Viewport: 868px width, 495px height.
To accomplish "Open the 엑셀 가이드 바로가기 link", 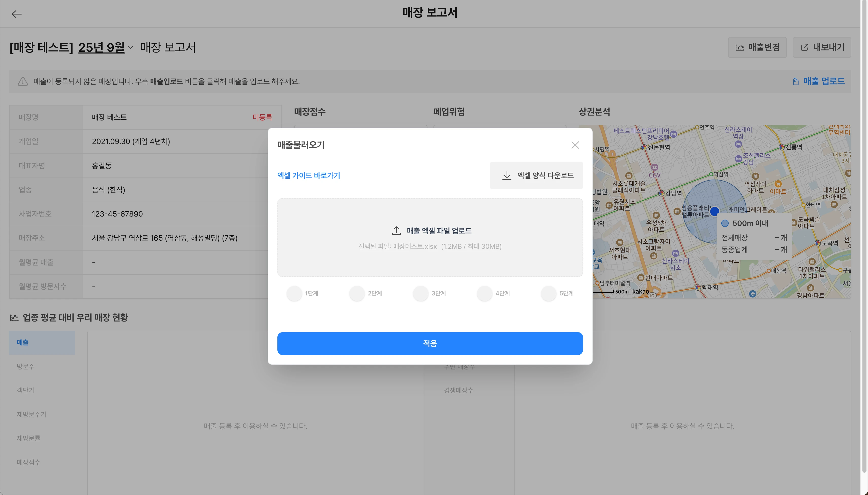I will click(309, 175).
